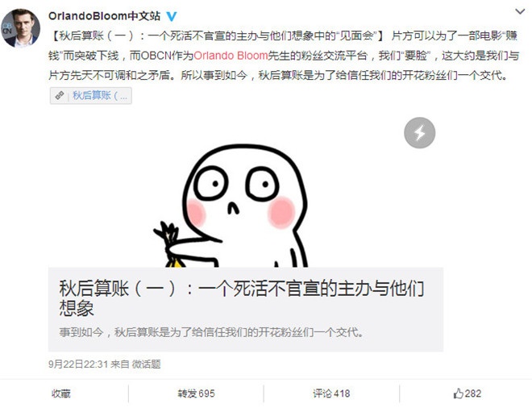Click the banana in the cartoon's hand
Viewport: 532px width, 408px height.
(x=175, y=262)
